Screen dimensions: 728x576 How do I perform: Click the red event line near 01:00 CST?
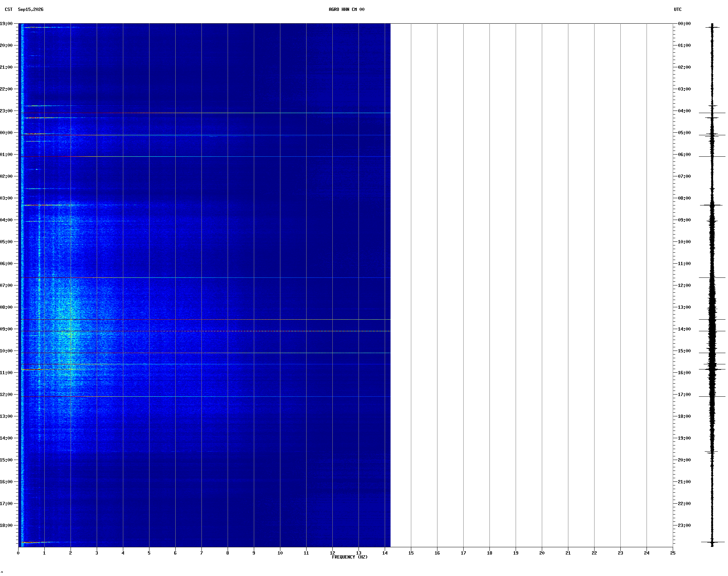205,156
